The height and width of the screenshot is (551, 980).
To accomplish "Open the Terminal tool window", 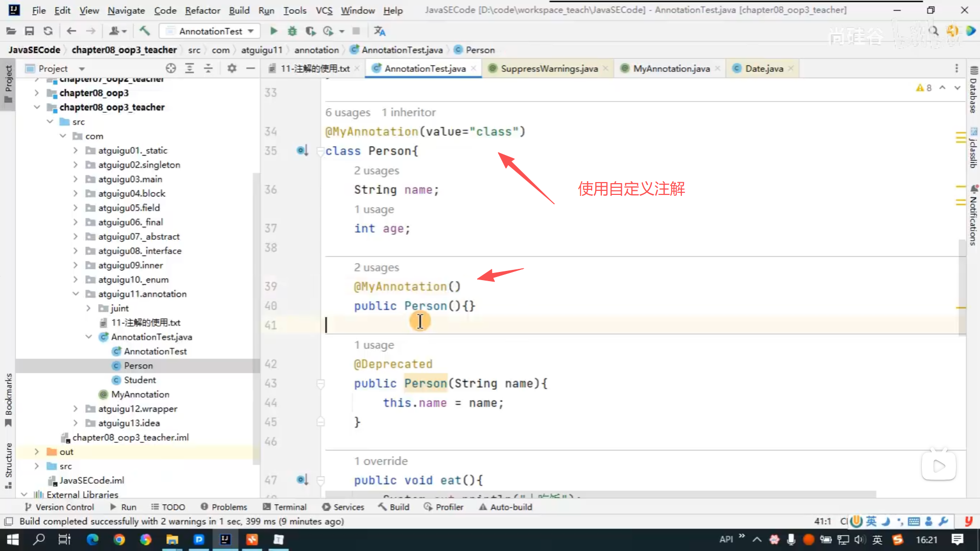I will (x=284, y=507).
